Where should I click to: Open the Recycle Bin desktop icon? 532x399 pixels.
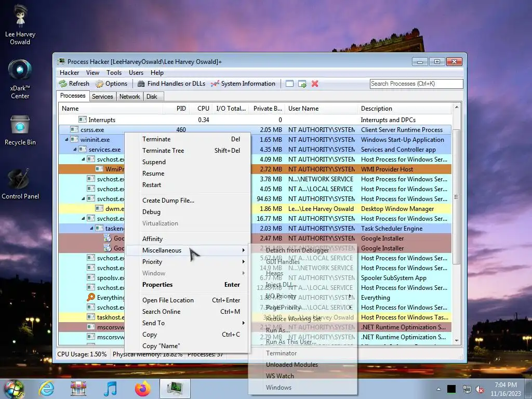tap(20, 130)
